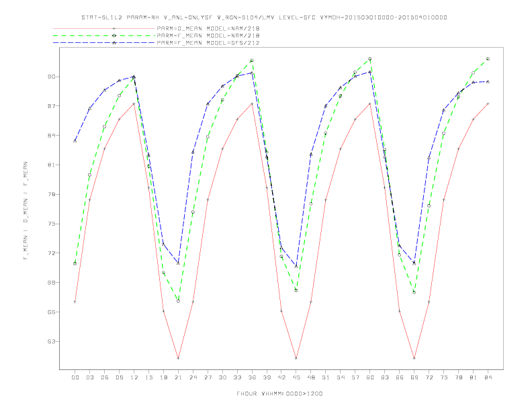Click y-axis tick label 72
Screen dimensions: 532x411
pyautogui.click(x=51, y=253)
